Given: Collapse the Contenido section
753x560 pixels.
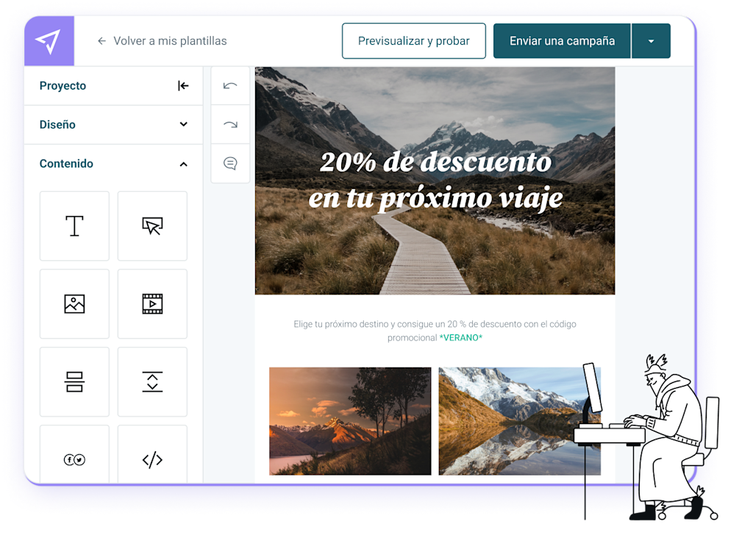Looking at the screenshot, I should 183,164.
